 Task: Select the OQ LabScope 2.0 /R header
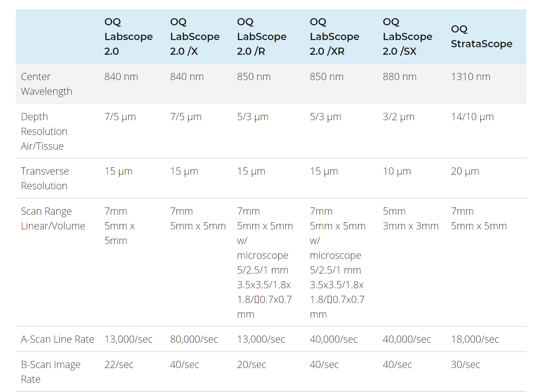coord(261,37)
